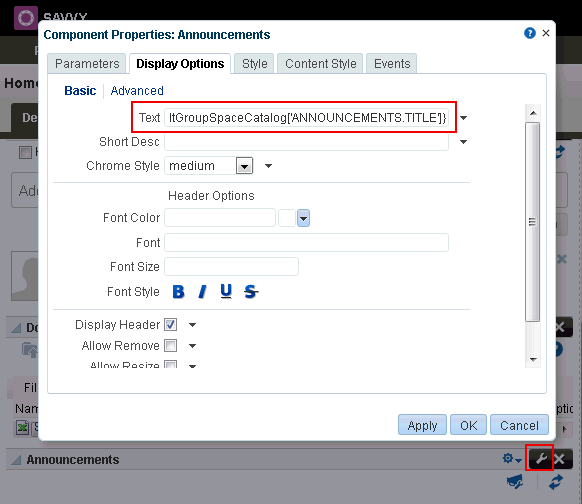Toggle underline font style
This screenshot has width=582, height=504.
coord(226,291)
